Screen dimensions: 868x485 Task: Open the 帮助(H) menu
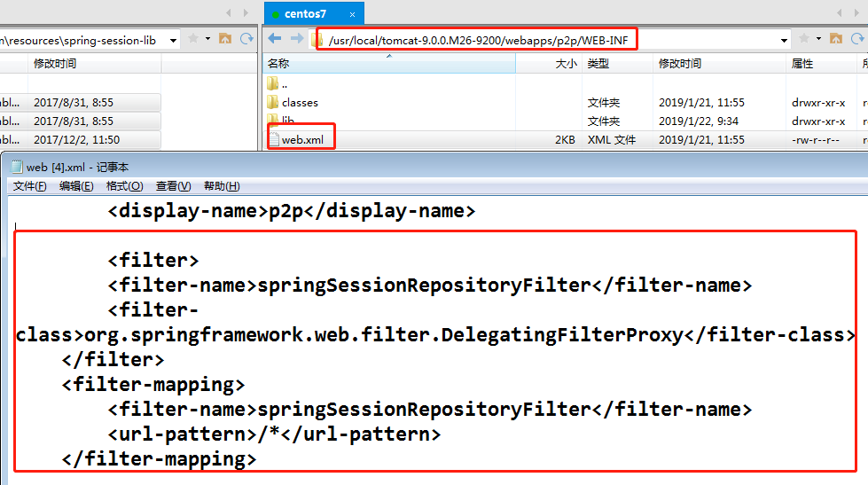(222, 186)
